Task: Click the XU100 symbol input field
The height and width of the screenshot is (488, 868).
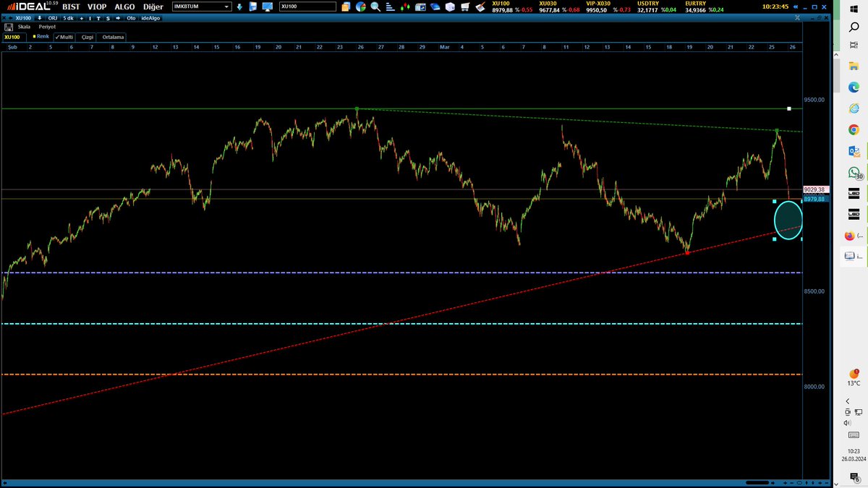Action: 307,7
